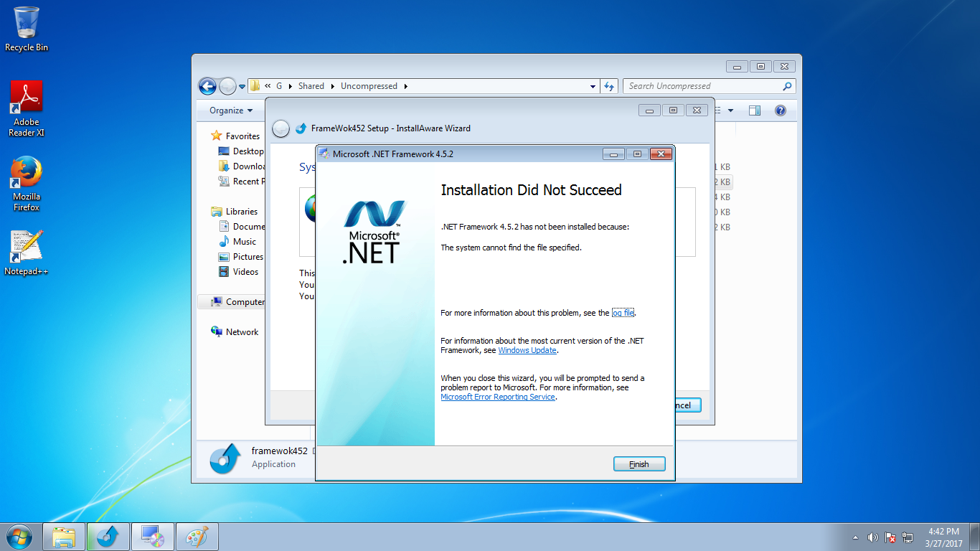Open the Organize menu

click(x=231, y=110)
